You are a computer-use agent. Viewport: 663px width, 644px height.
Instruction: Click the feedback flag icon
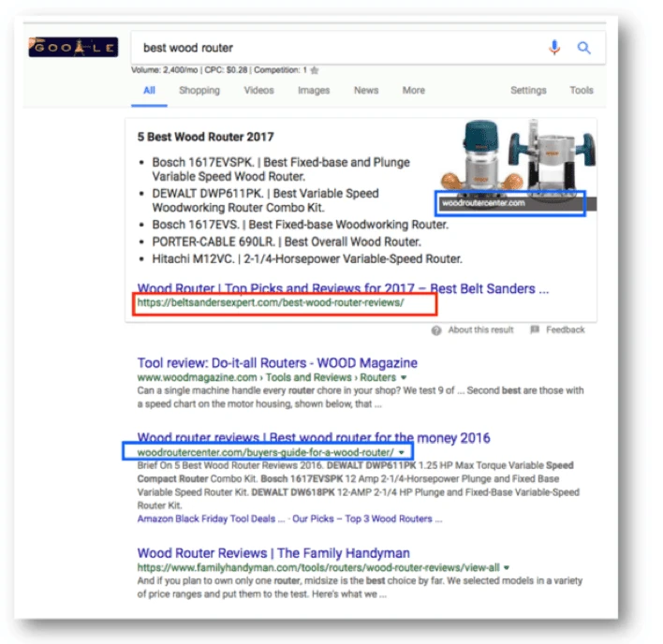(535, 329)
